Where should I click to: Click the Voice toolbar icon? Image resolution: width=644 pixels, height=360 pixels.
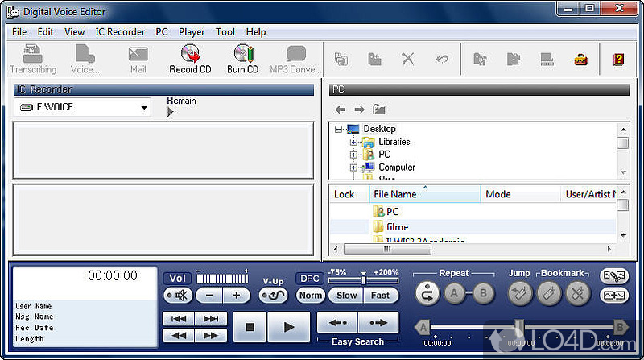point(85,60)
